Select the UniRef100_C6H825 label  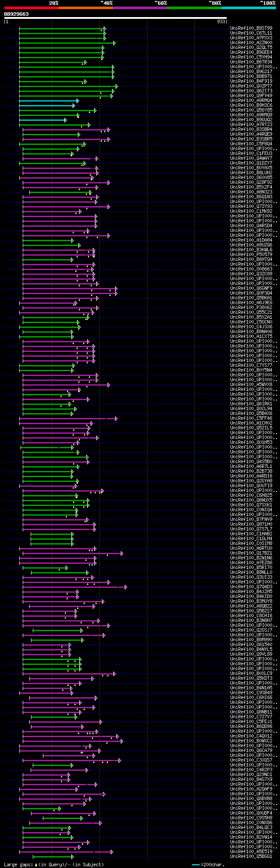click(251, 495)
